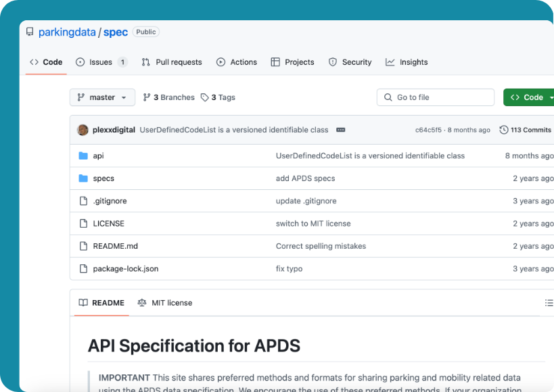Click the MIT license scale icon

141,303
